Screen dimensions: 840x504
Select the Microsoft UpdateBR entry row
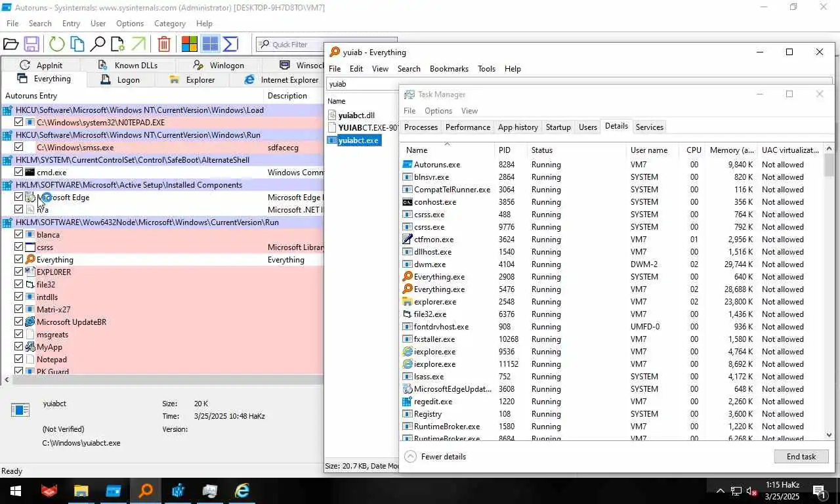pyautogui.click(x=162, y=322)
